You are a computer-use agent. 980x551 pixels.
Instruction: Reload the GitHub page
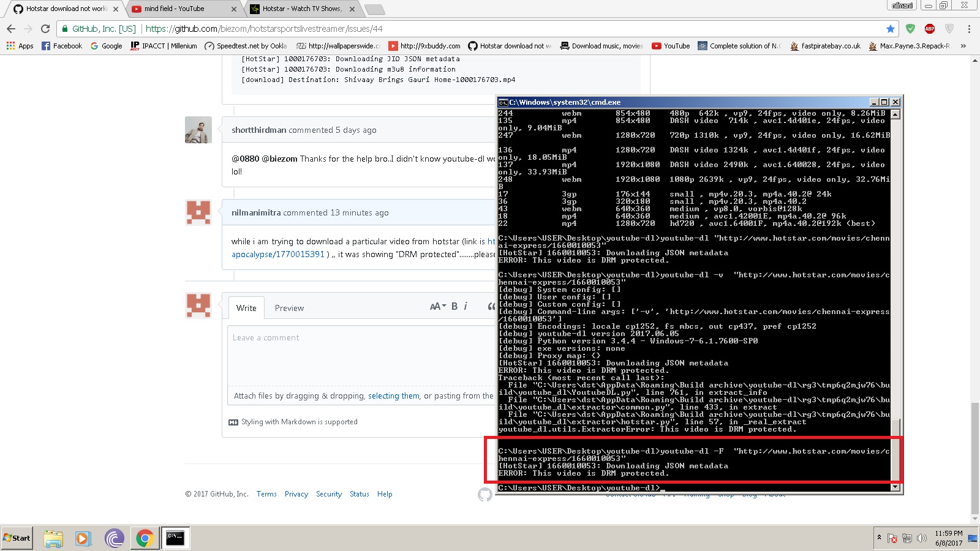tap(45, 29)
